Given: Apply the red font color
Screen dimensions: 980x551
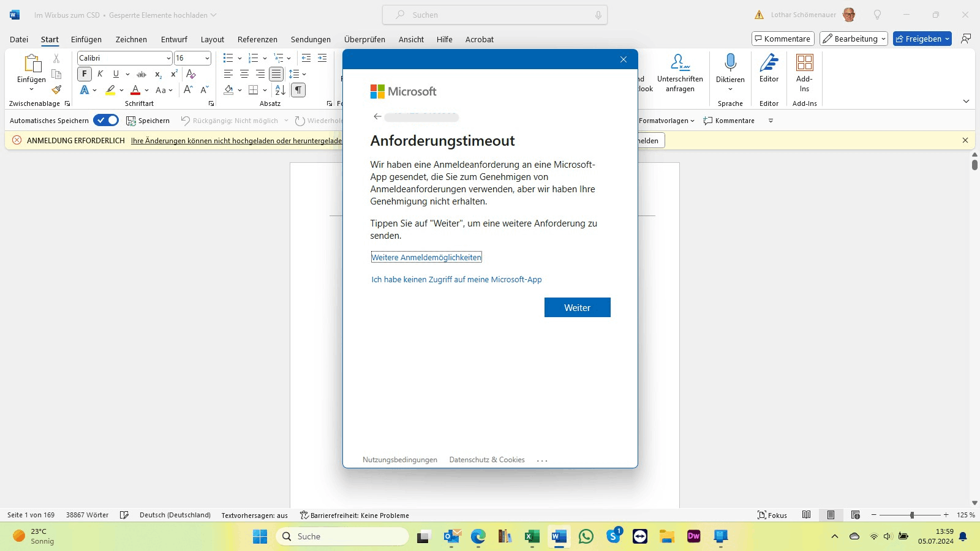Looking at the screenshot, I should click(135, 90).
